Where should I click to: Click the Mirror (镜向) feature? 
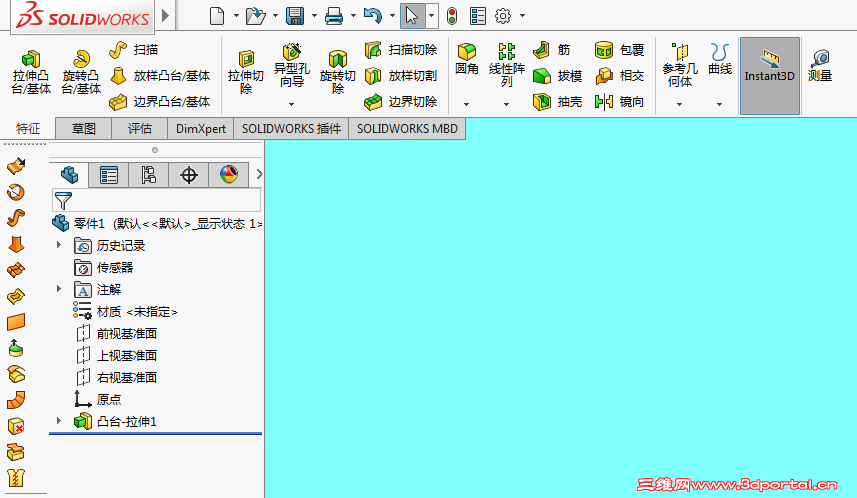620,102
